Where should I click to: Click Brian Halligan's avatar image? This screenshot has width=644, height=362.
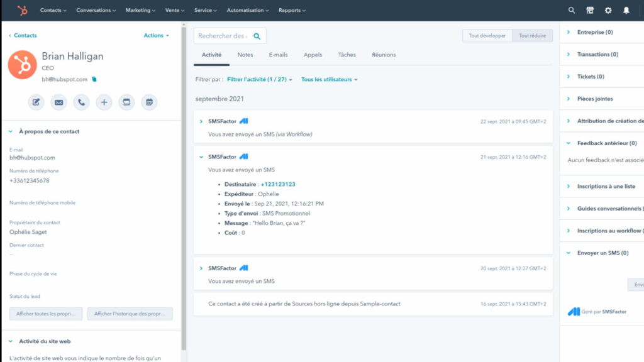22,65
